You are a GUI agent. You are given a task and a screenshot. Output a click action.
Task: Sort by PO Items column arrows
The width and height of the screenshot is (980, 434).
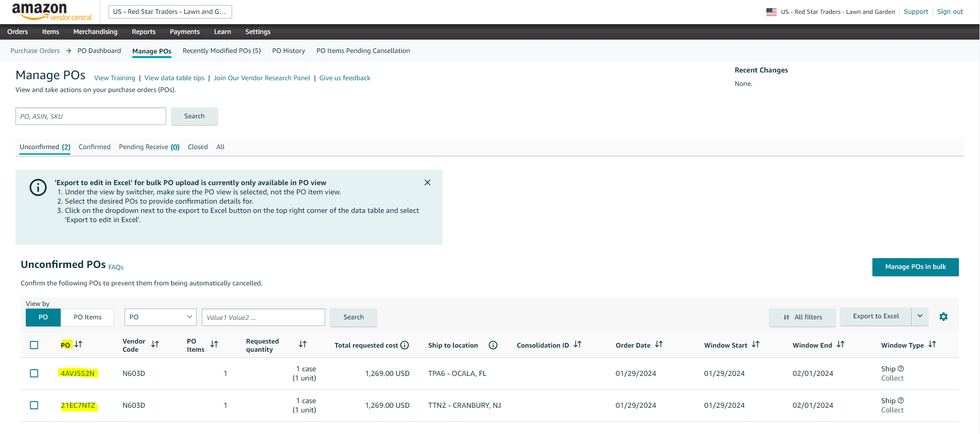[x=214, y=344]
